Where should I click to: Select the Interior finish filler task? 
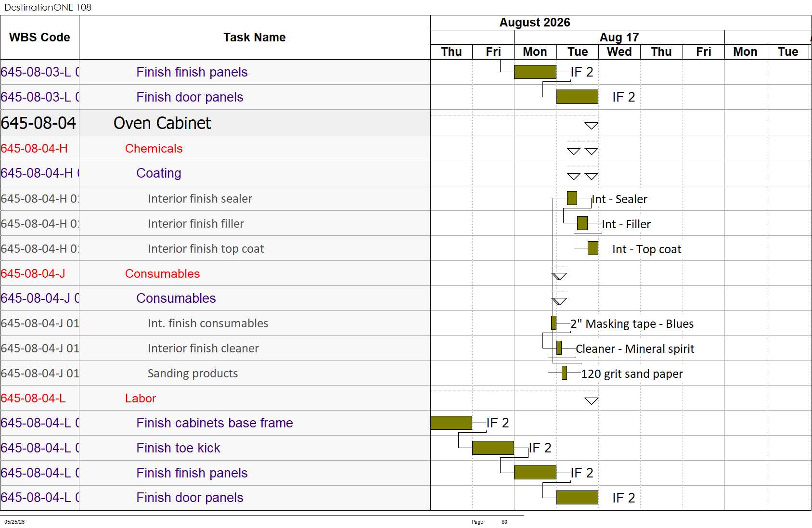click(196, 224)
